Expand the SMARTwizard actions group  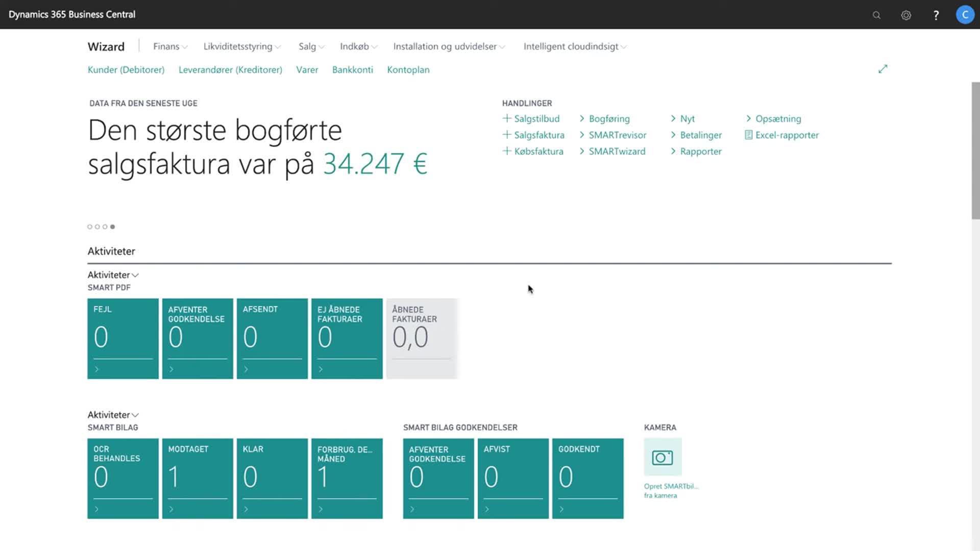pos(612,151)
